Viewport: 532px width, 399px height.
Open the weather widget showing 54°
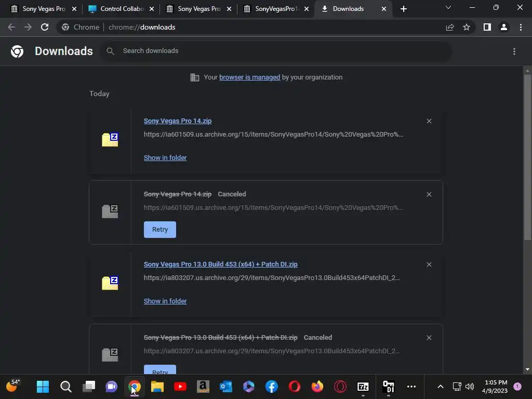[13, 386]
